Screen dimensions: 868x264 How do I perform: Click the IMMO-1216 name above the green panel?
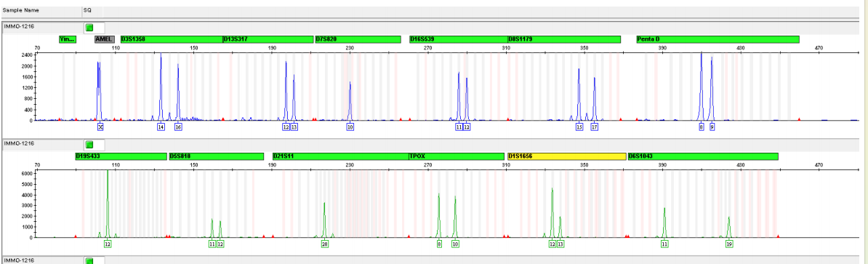[x=20, y=143]
